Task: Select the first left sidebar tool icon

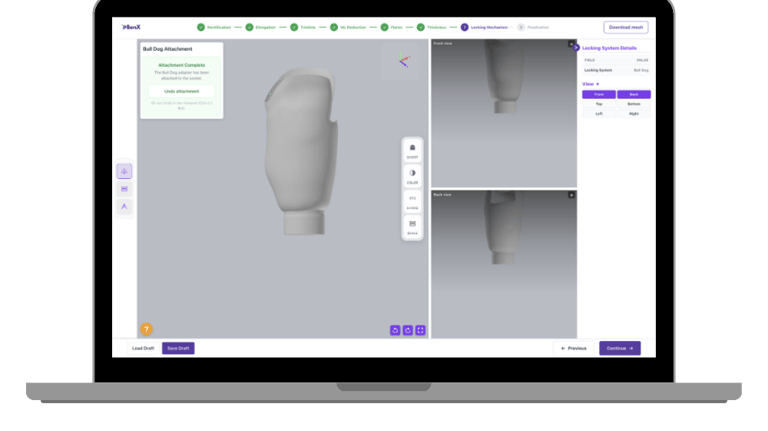Action: tap(124, 171)
